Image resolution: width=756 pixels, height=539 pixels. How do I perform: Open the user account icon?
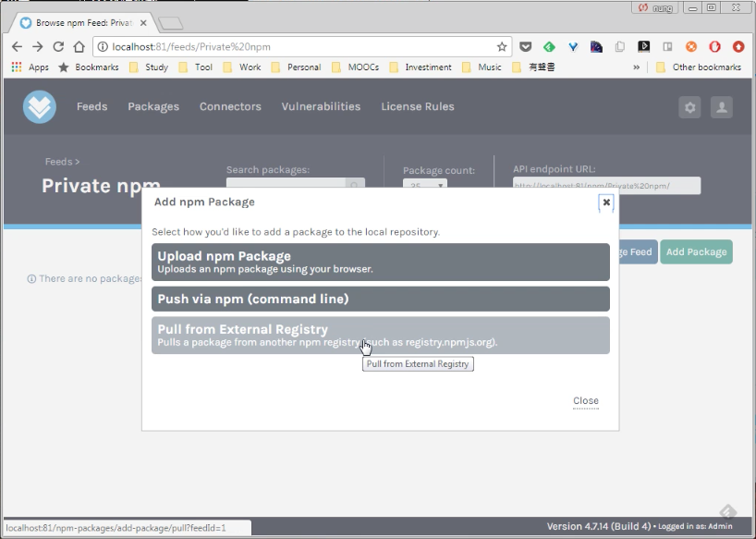click(721, 107)
